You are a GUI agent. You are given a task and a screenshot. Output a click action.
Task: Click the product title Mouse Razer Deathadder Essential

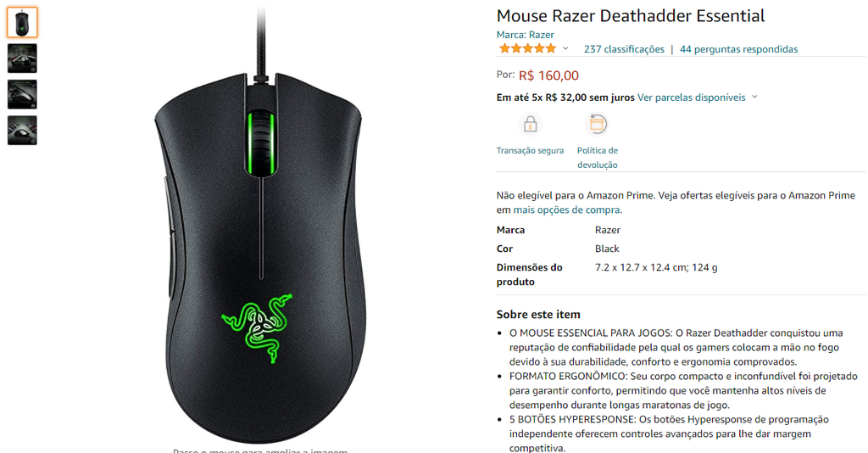tap(631, 15)
